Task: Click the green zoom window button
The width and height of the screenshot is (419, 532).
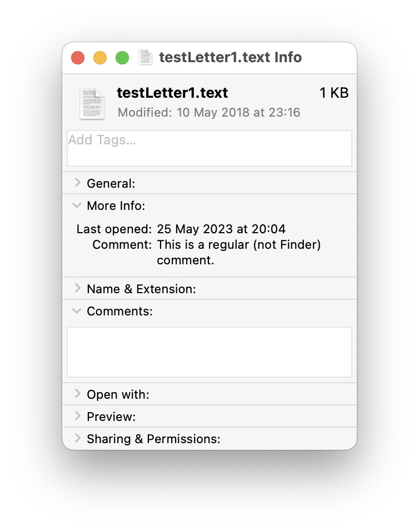Action: [122, 58]
